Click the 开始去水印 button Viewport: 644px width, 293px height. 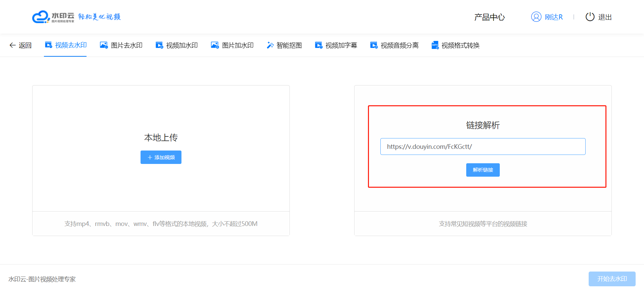click(x=612, y=279)
